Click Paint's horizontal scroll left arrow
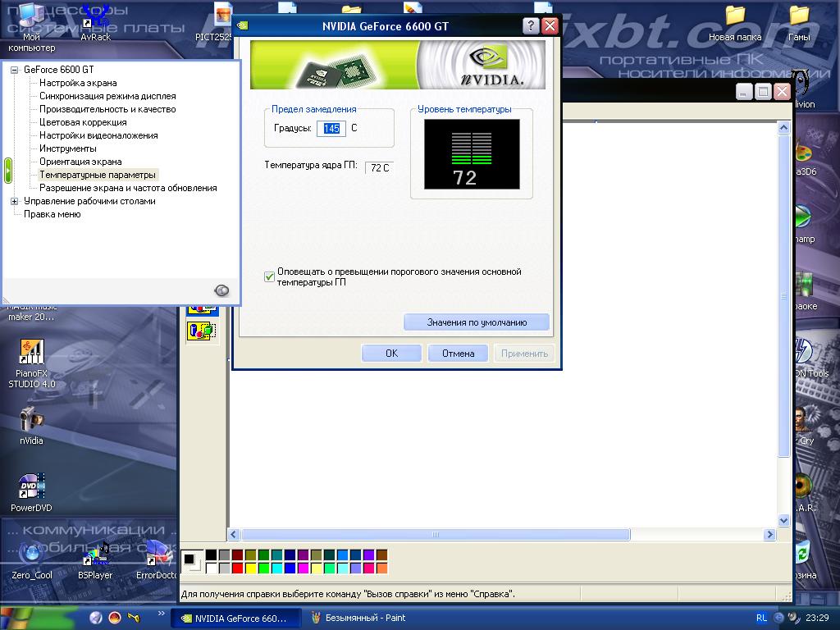840x630 pixels. pos(234,534)
